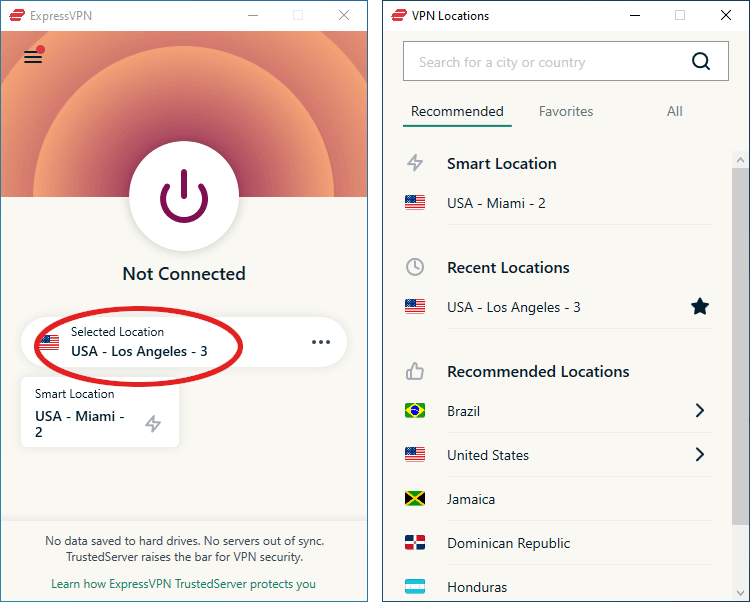Click the US flag in the Selected Location bar
The width and height of the screenshot is (750, 603).
pos(49,342)
